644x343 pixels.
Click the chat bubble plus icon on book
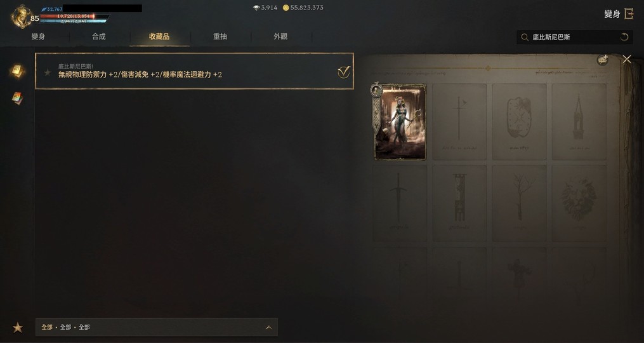(603, 60)
